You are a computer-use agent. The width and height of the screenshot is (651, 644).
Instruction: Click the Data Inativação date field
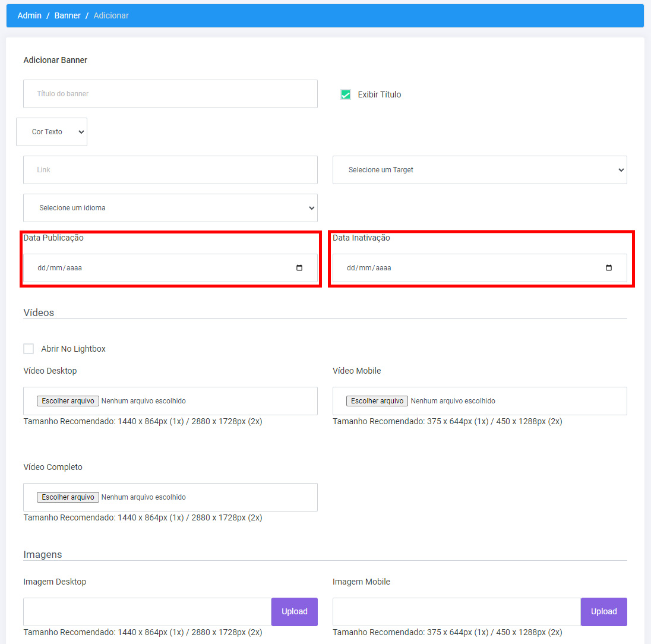(479, 268)
